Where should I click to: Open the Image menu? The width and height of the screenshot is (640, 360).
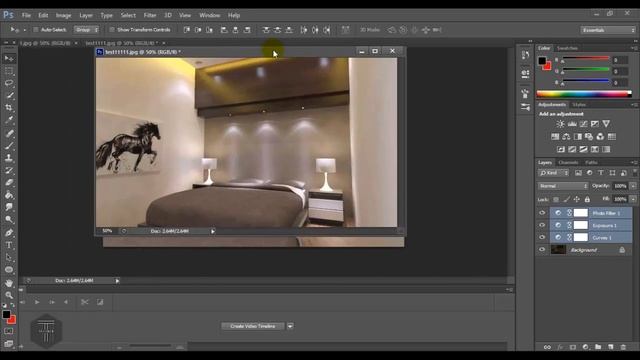click(63, 15)
